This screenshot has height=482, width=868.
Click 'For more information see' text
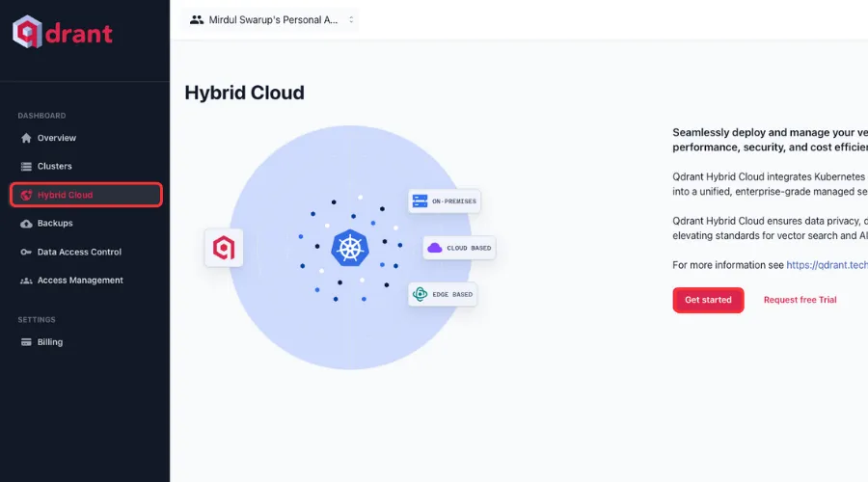pos(728,265)
